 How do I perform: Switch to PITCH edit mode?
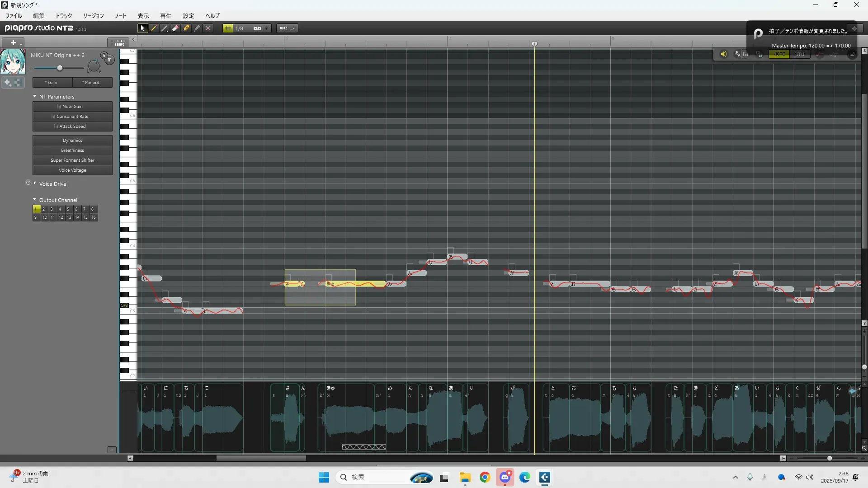800,54
